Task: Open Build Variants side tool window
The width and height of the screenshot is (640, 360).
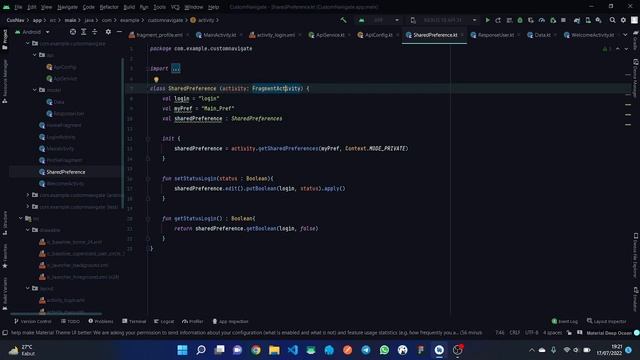Action: click(x=5, y=293)
